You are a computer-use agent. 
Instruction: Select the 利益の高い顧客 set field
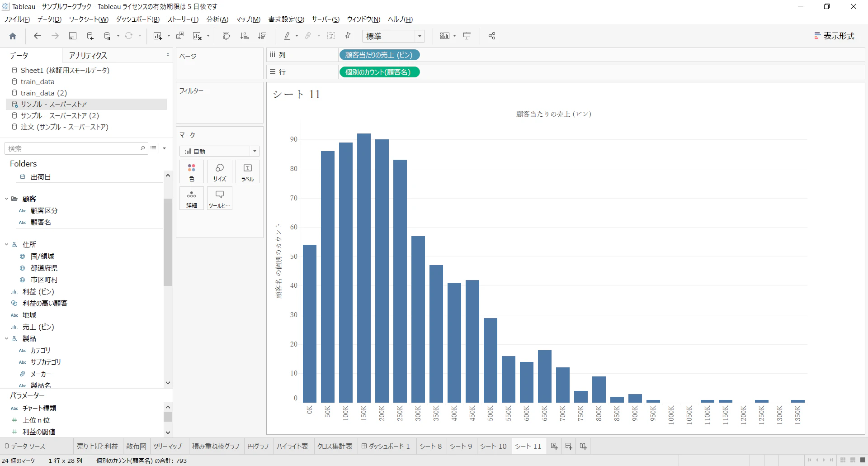tap(45, 303)
